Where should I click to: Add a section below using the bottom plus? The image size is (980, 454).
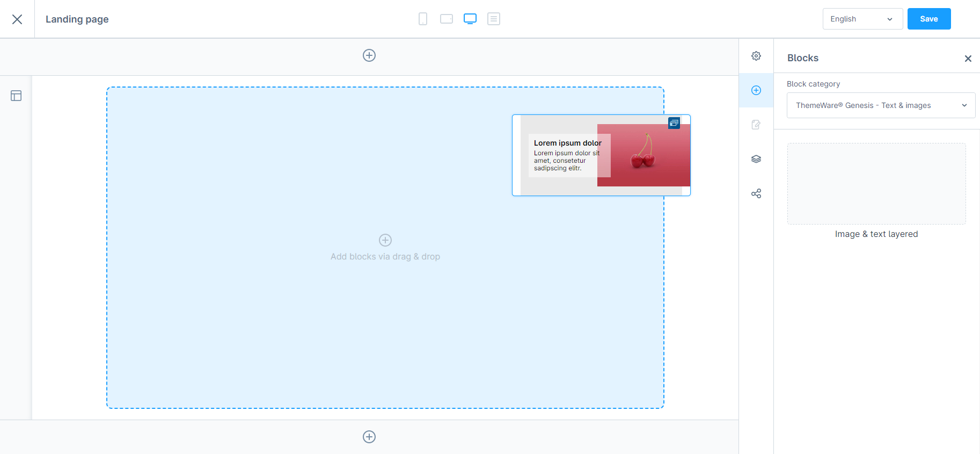(369, 437)
